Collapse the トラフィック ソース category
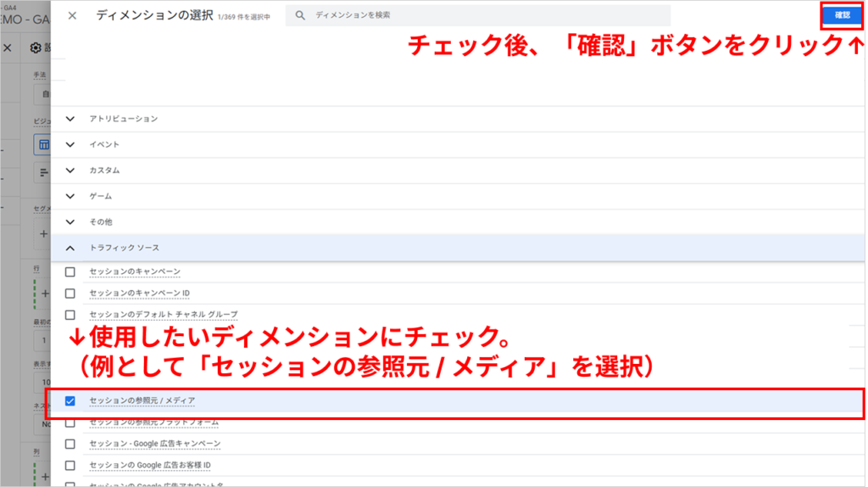The image size is (868, 487). coord(70,248)
